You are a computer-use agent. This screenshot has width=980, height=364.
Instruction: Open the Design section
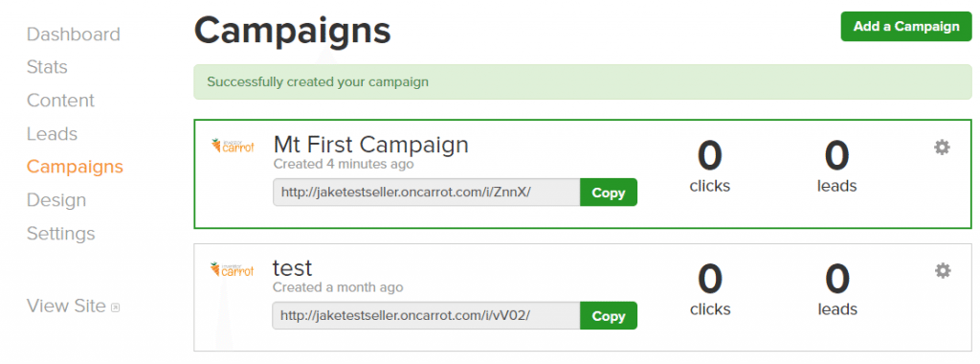pos(56,201)
